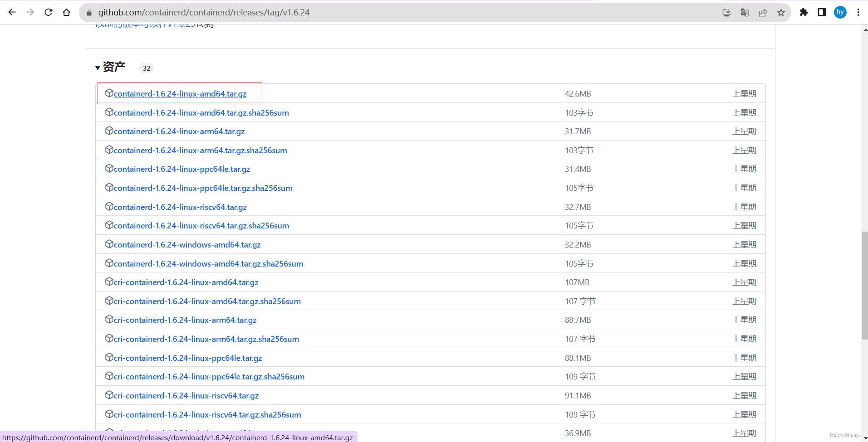The height and width of the screenshot is (442, 868).
Task: Open containerd-1.6.24-linux-arm64.tar.gz.sha256sum link
Action: pos(201,151)
